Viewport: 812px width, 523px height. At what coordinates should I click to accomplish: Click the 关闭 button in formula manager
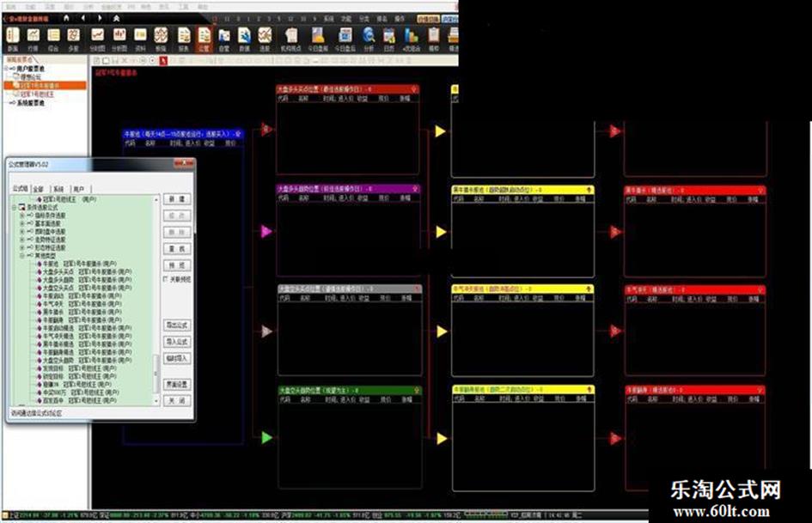tap(176, 401)
